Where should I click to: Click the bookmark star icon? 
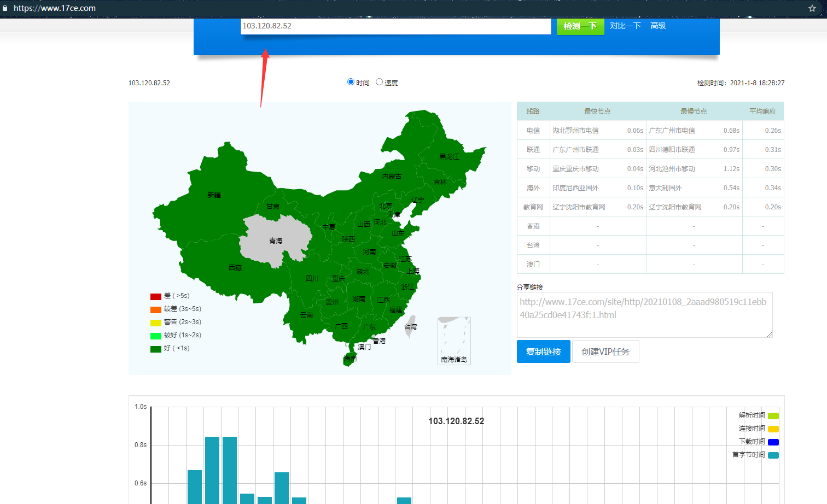pyautogui.click(x=812, y=8)
